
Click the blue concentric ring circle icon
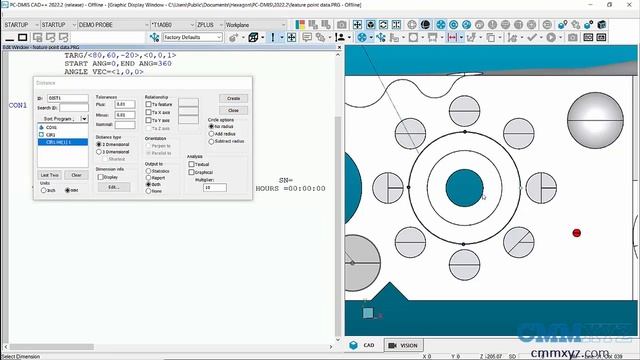tap(453, 25)
